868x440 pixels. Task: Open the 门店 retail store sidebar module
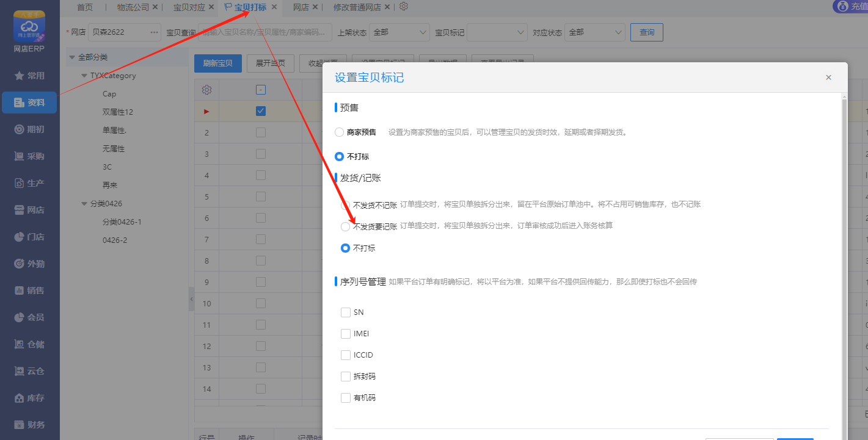coord(29,237)
